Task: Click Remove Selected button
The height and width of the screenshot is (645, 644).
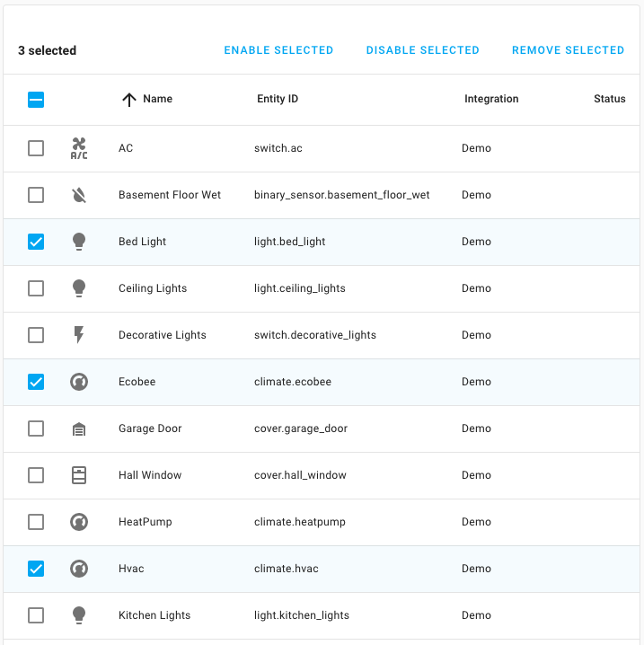Action: [x=568, y=50]
